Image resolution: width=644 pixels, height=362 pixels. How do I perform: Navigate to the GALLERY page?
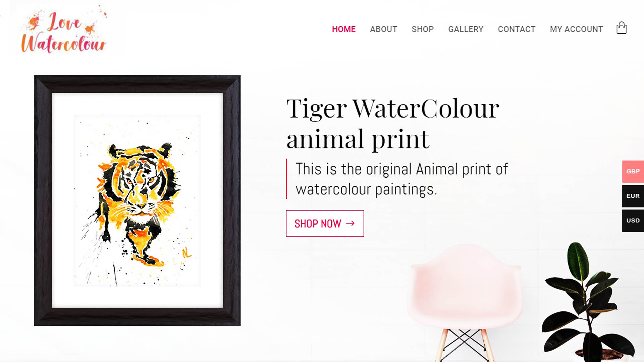[x=466, y=29]
